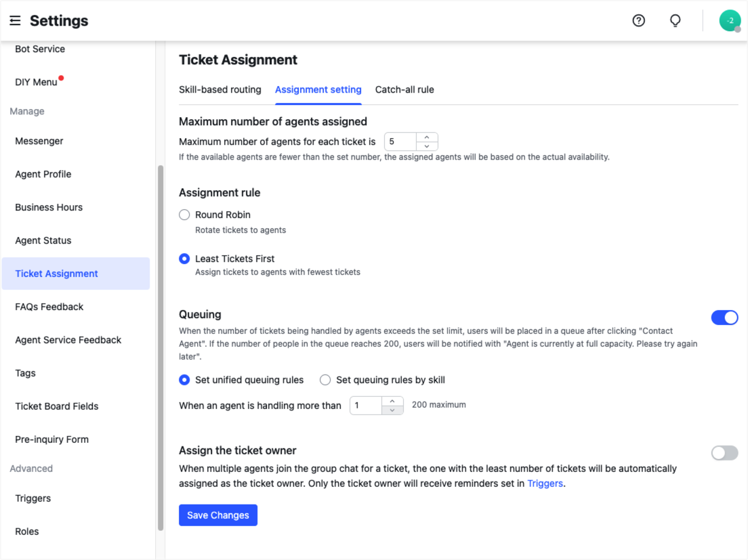Disable the Queuing toggle
This screenshot has width=748, height=560.
tap(725, 317)
